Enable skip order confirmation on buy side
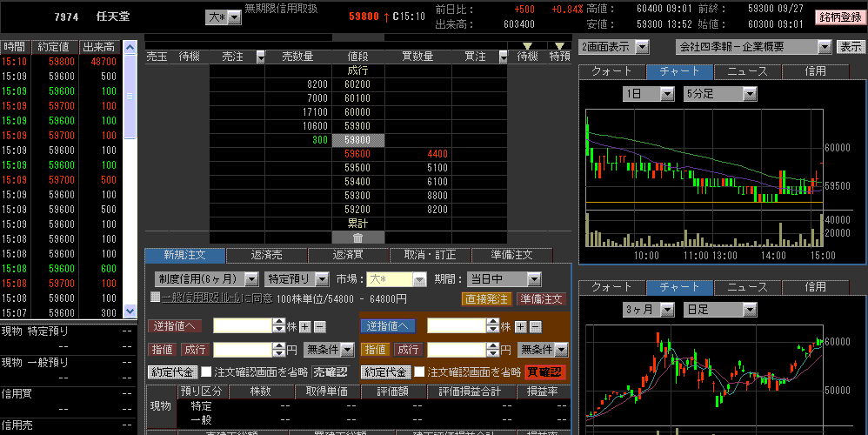 coord(418,371)
